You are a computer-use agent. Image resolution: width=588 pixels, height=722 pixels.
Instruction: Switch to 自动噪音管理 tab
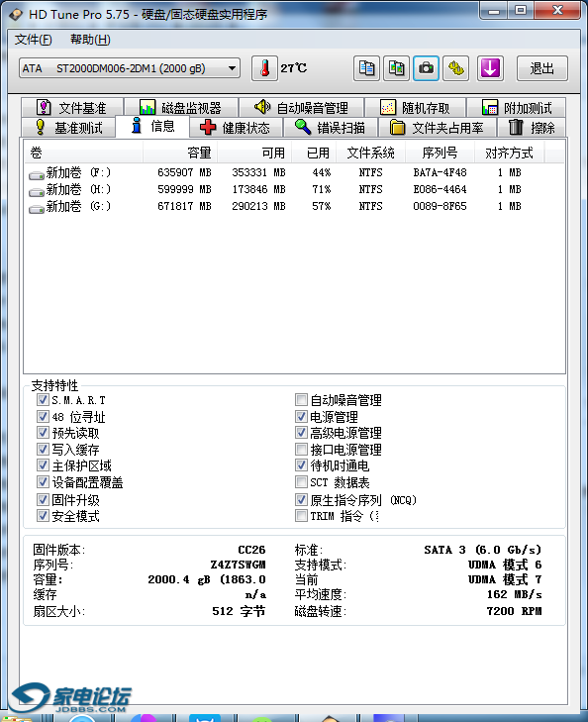[301, 108]
